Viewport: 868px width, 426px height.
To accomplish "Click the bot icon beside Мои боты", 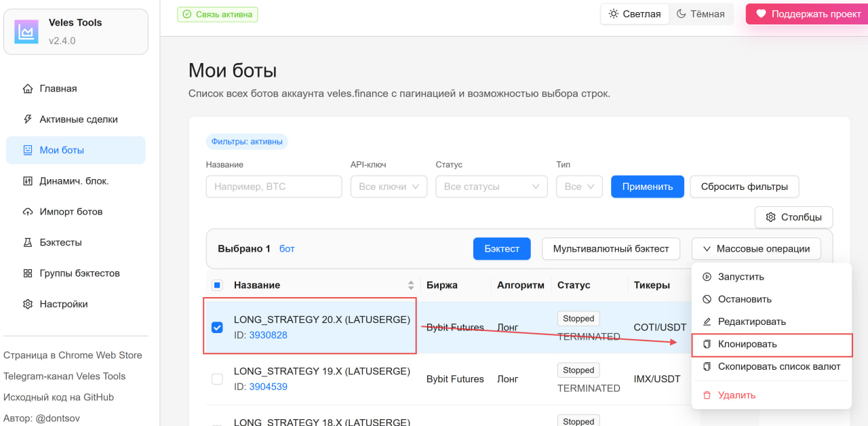I will click(x=28, y=151).
